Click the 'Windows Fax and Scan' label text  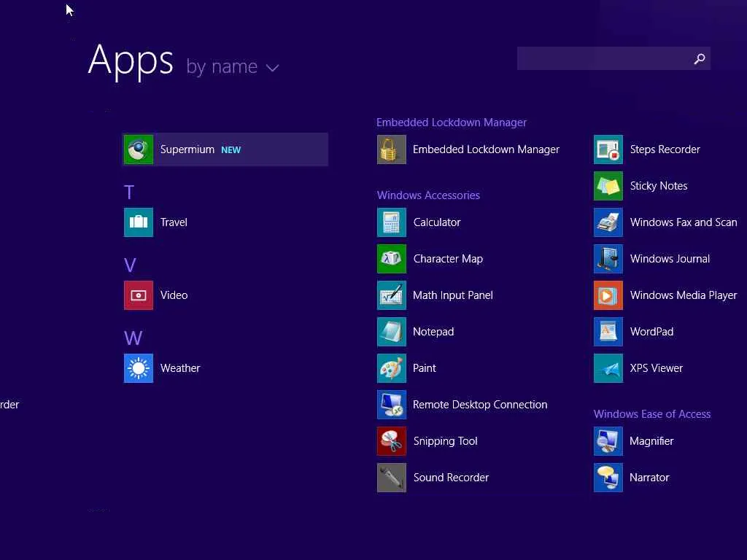click(x=683, y=222)
